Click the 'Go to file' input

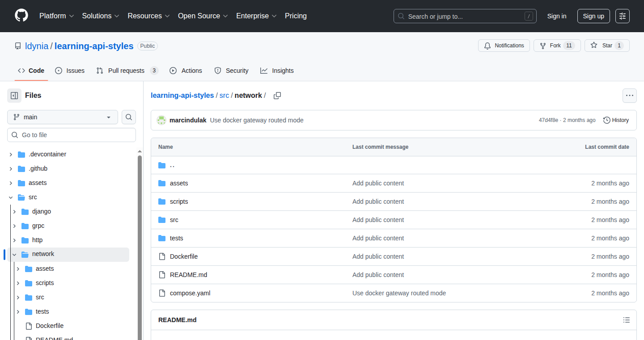click(x=72, y=135)
